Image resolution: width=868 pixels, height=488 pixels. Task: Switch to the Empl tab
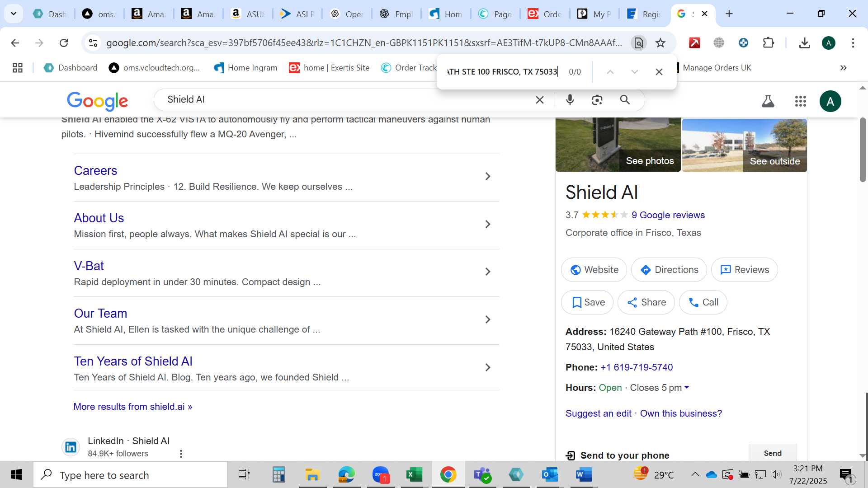[x=396, y=14]
